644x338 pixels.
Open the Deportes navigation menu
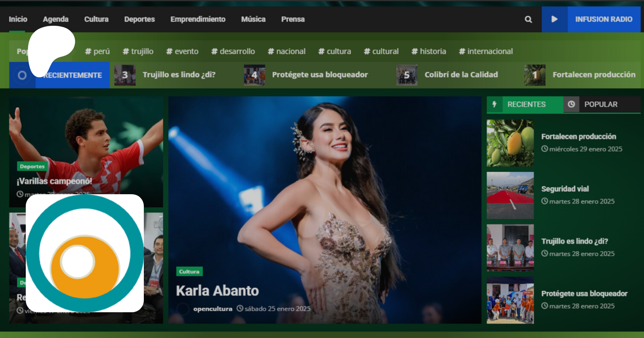pyautogui.click(x=139, y=19)
